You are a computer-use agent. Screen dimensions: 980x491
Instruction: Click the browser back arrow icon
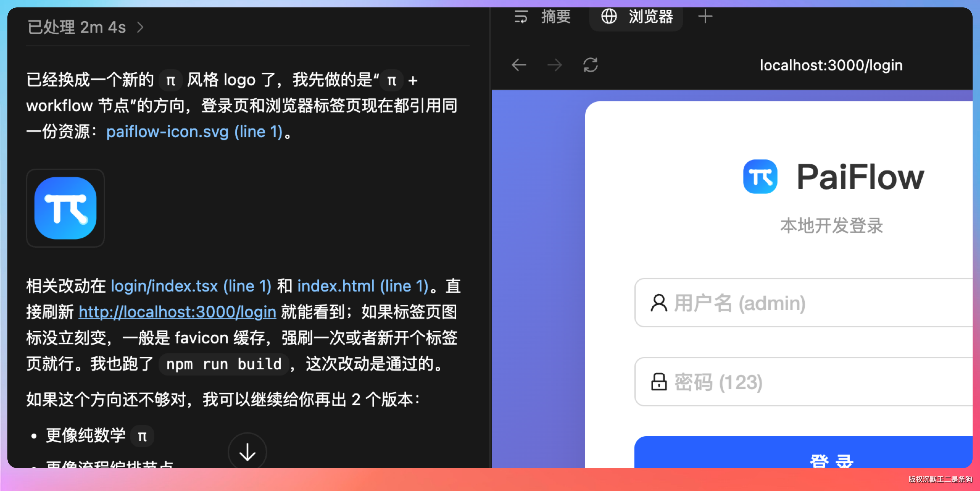click(x=518, y=65)
